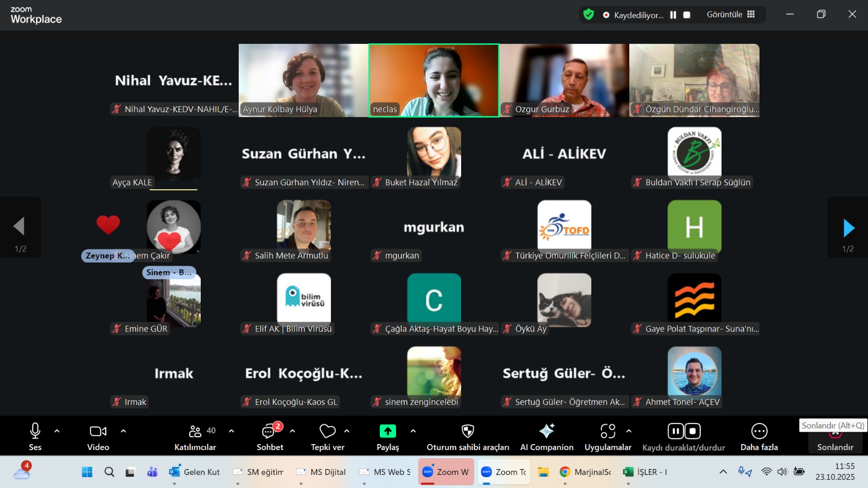
Task: Expand audio options arrow next to Ses
Action: [x=57, y=431]
